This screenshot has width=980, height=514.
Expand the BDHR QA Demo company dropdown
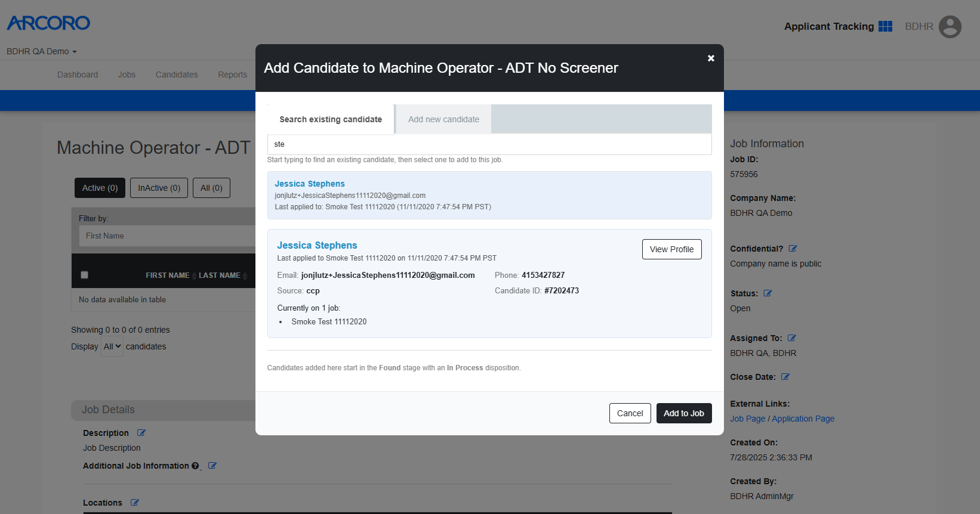coord(42,51)
